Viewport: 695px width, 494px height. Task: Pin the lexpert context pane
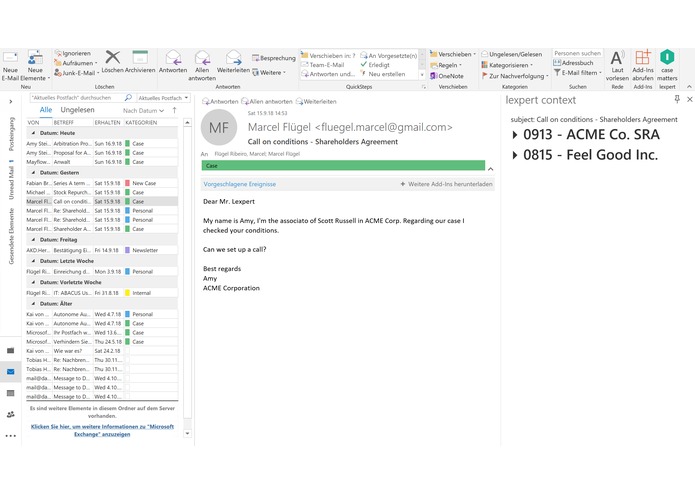677,99
